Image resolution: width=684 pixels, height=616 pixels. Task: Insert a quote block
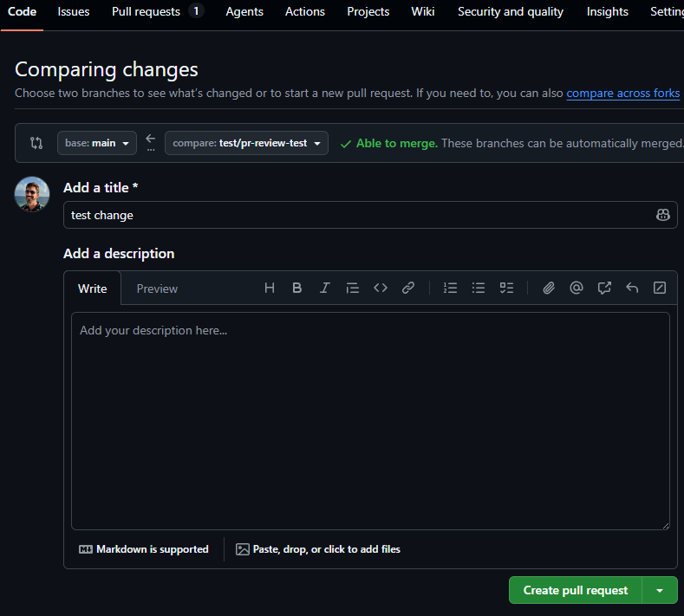click(x=353, y=288)
